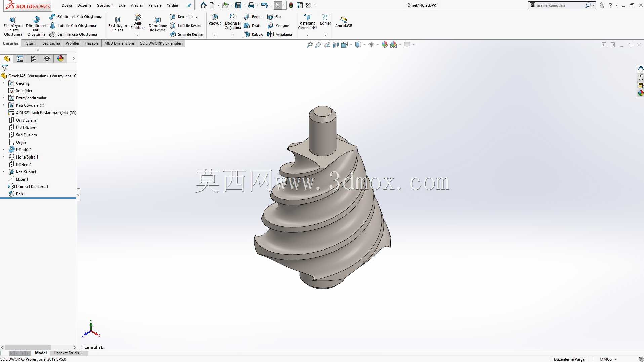Switch to PropertyManager tab icon
Viewport: 644px width, 362px height.
point(20,59)
